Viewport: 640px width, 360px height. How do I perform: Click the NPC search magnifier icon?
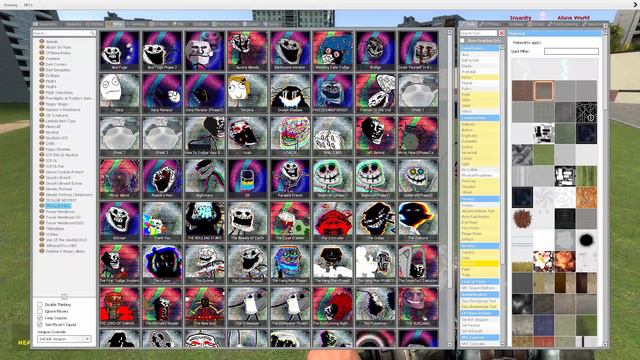(x=93, y=33)
